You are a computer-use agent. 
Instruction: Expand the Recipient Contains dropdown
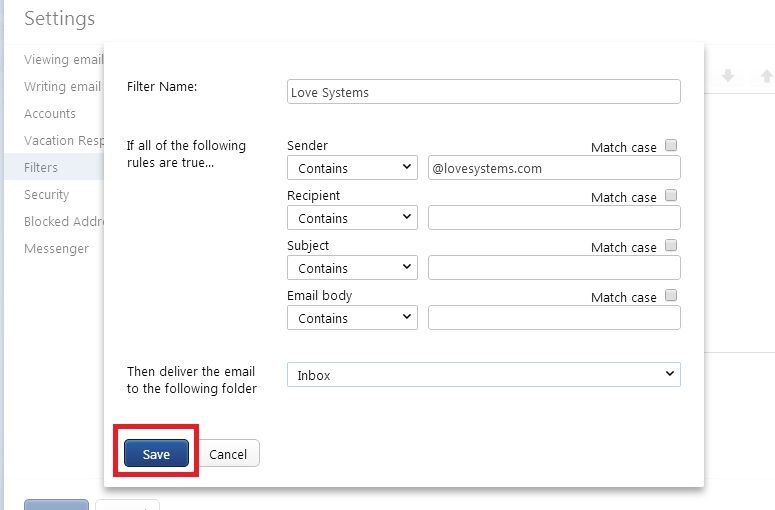(352, 218)
